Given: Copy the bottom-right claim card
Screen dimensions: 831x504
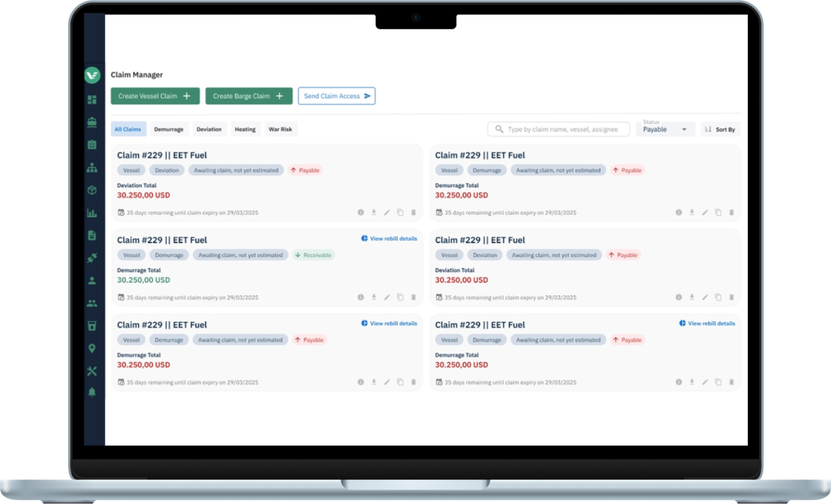Looking at the screenshot, I should [718, 382].
